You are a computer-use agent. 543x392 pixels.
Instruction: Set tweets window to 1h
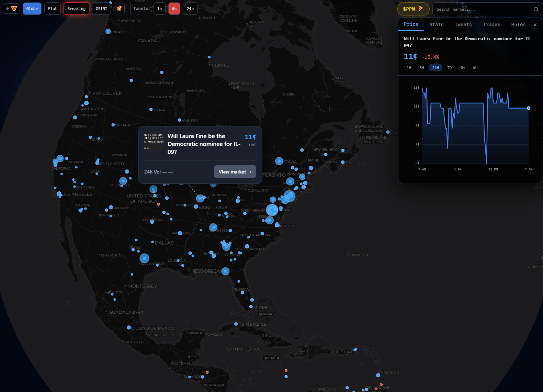[159, 9]
